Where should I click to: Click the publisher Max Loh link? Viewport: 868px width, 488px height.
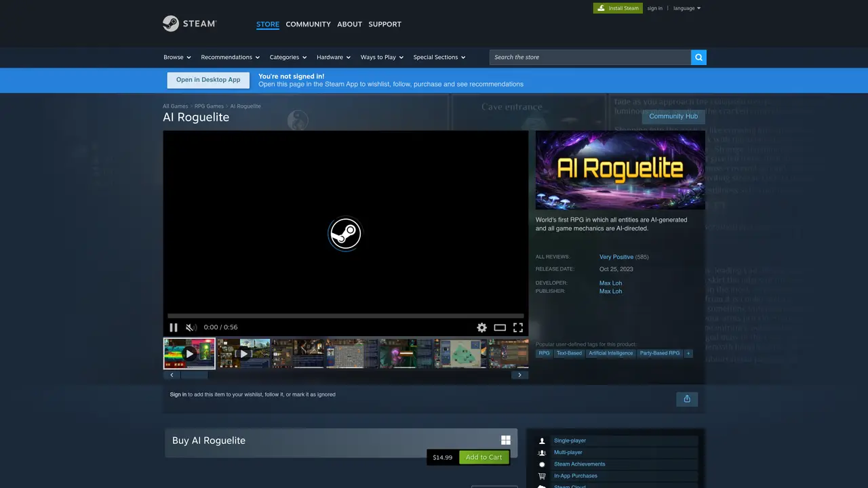[x=610, y=291]
